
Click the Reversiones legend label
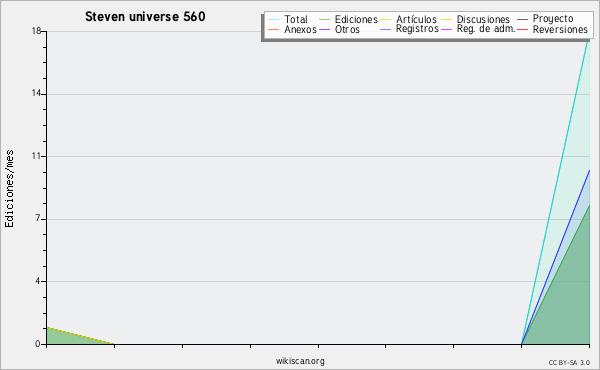(560, 29)
